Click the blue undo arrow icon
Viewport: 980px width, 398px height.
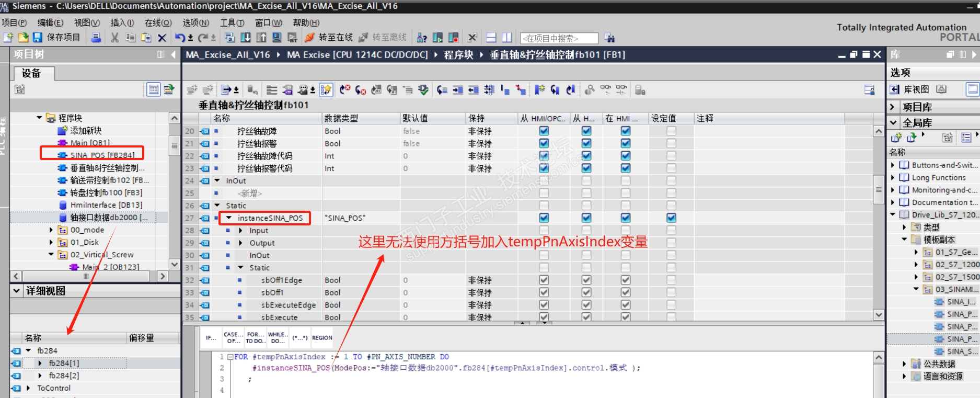pyautogui.click(x=180, y=38)
